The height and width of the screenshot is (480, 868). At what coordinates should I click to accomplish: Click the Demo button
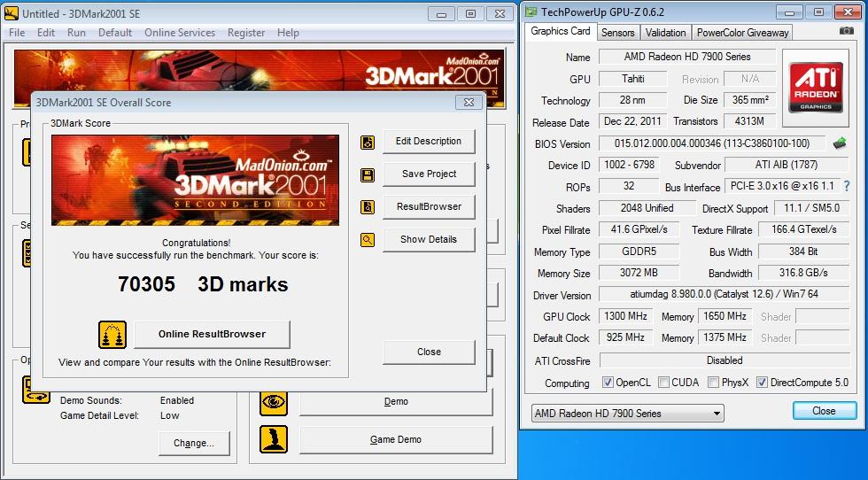(x=396, y=402)
